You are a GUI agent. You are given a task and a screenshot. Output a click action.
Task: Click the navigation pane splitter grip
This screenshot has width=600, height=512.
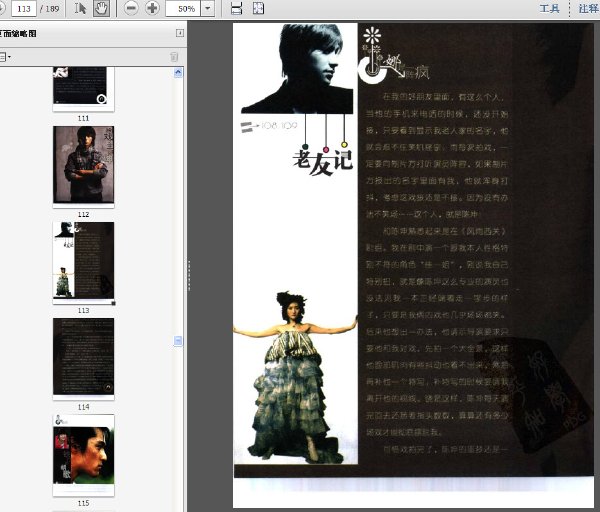click(189, 276)
